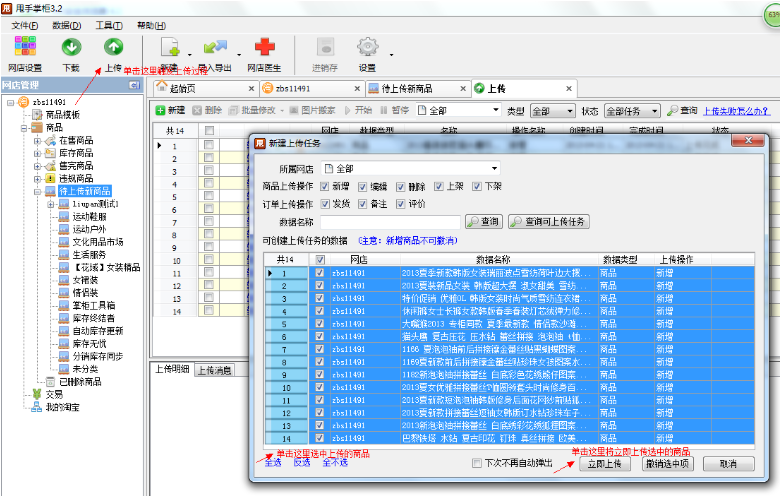Click the green 上传 upload icon
The image size is (781, 497).
tap(113, 47)
